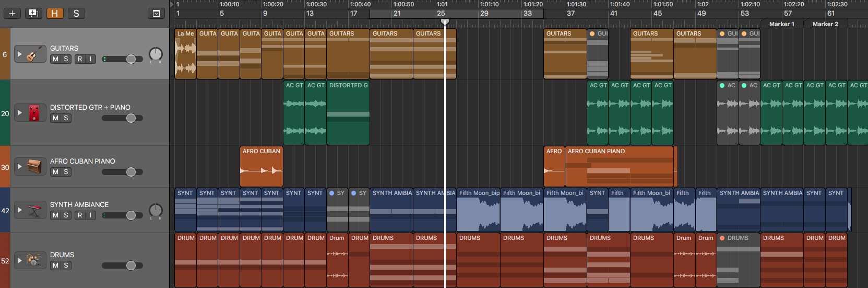Select the first 'SYNTH AMBIA' region

tap(391, 210)
